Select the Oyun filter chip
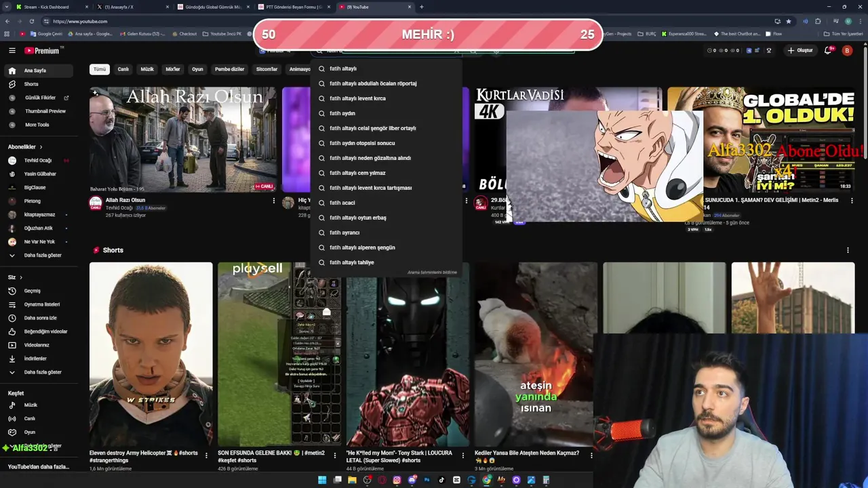The width and height of the screenshot is (868, 488). [197, 69]
